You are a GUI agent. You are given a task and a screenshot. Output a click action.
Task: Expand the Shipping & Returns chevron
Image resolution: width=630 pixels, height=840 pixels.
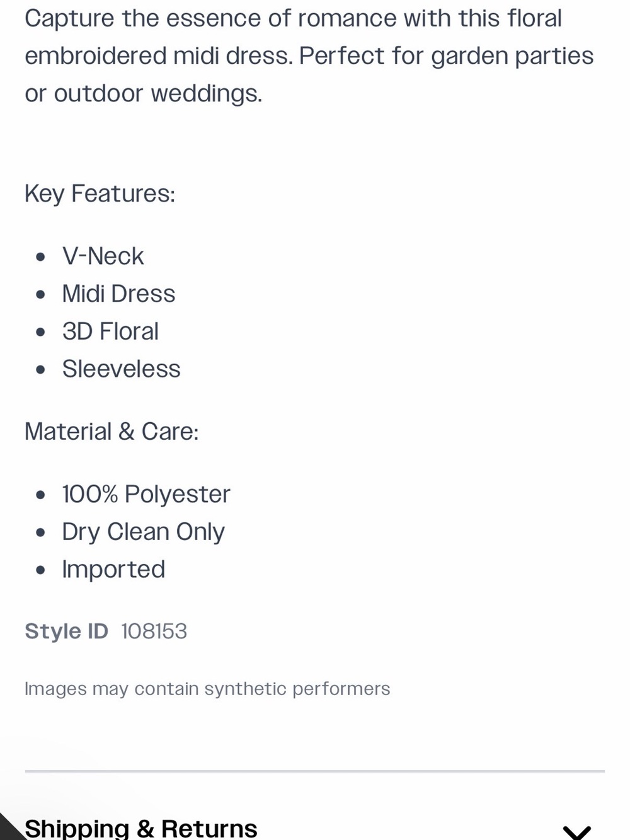(x=576, y=831)
